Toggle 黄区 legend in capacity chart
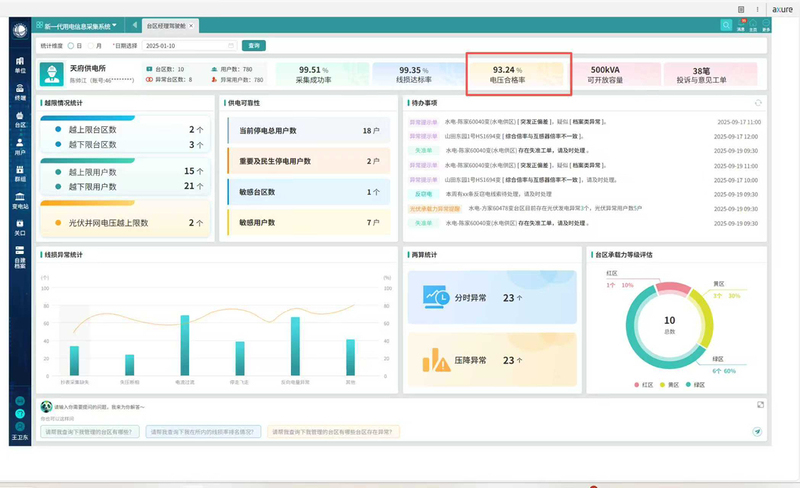 (669, 385)
